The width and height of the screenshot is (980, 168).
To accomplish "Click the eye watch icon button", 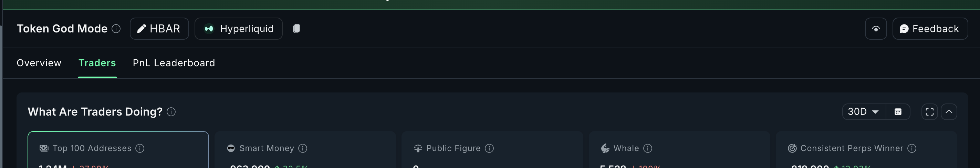I will point(875,29).
